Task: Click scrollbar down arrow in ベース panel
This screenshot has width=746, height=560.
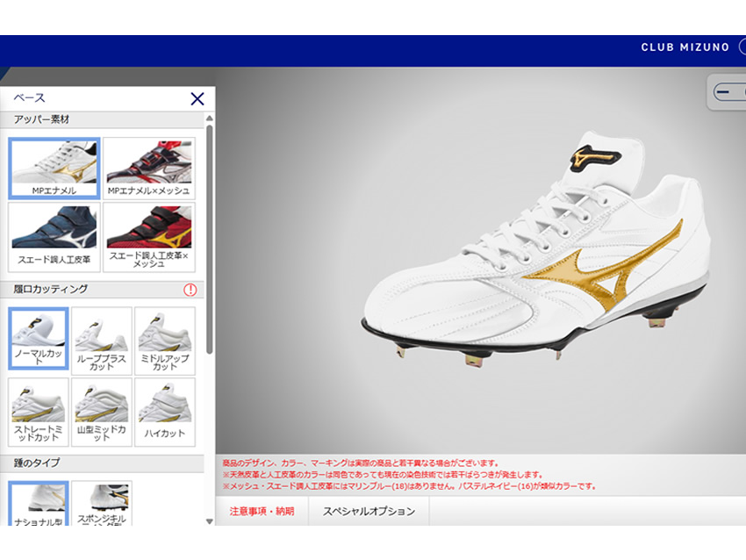Action: 210,521
